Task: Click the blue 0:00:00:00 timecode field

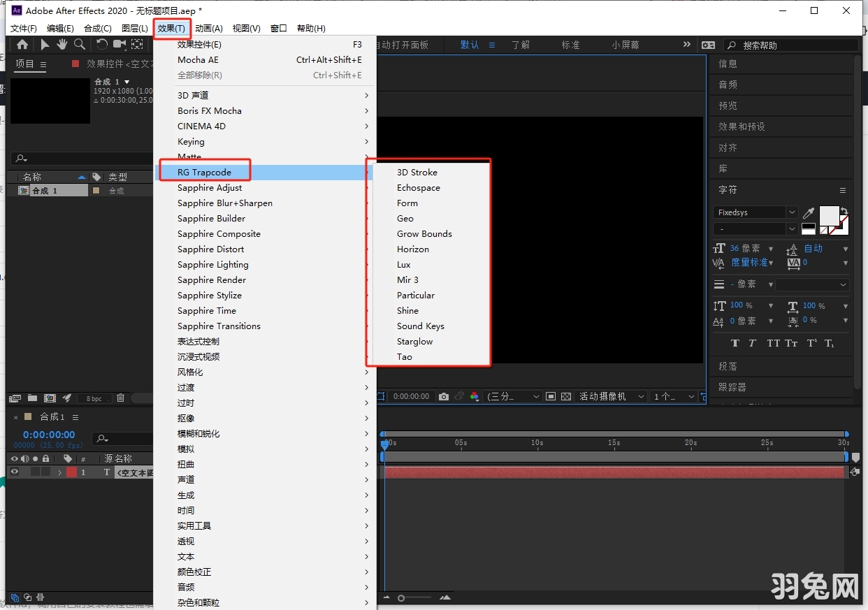Action: (48, 435)
